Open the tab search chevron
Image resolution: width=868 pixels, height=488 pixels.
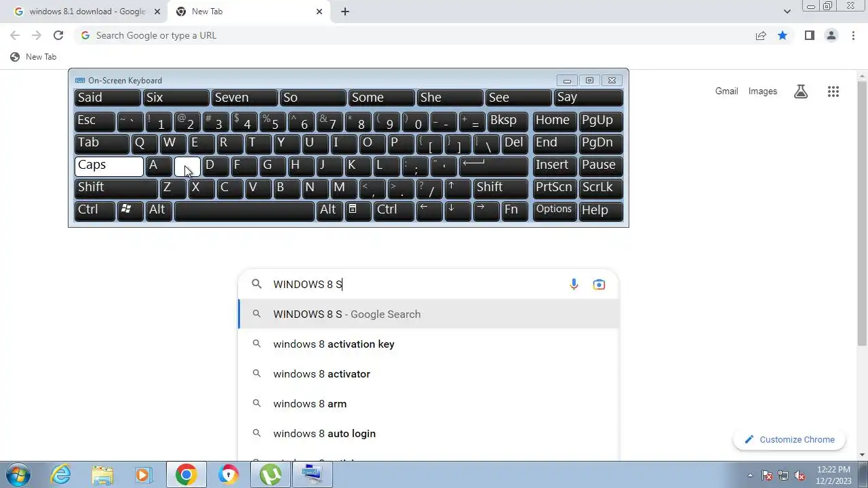787,12
